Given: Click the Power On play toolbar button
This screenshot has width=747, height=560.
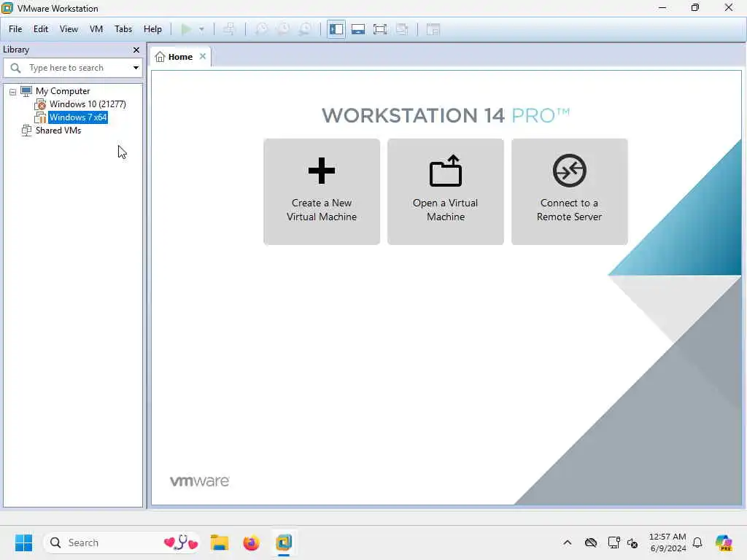Looking at the screenshot, I should pyautogui.click(x=187, y=29).
